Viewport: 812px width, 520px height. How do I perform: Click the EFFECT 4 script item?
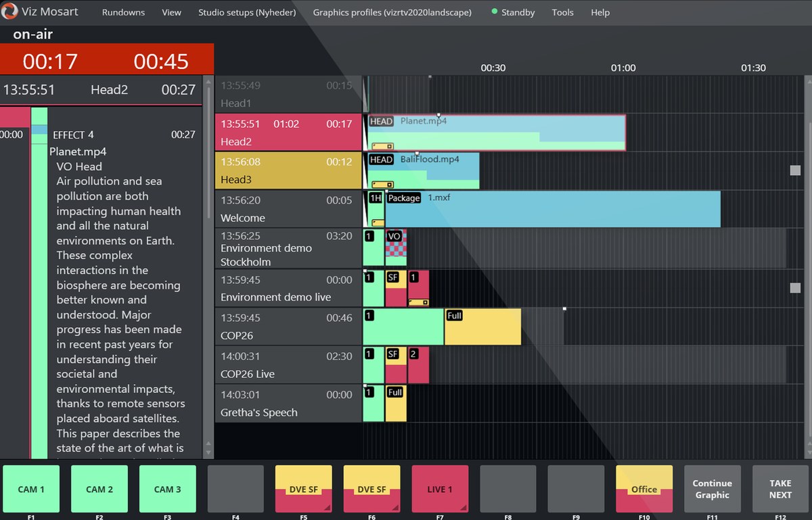(73, 135)
